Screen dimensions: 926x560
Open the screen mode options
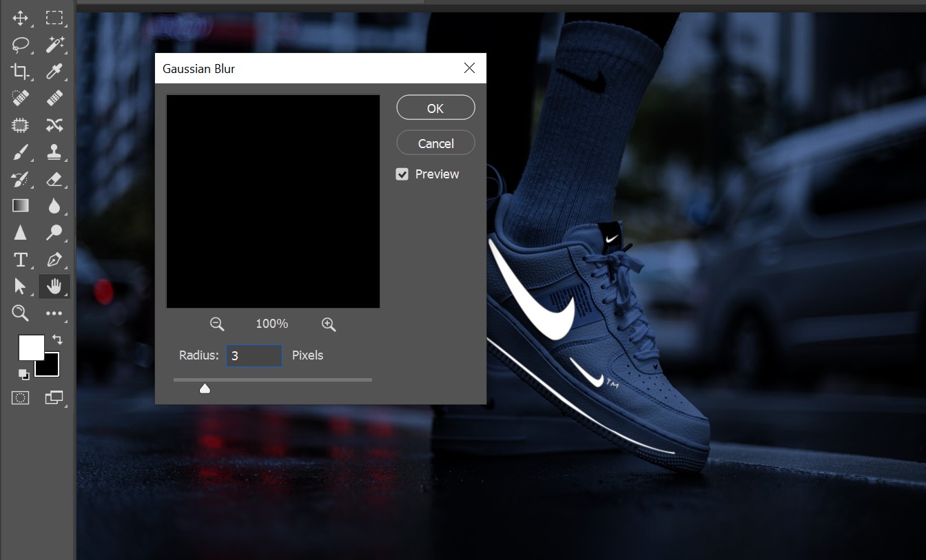[x=54, y=397]
